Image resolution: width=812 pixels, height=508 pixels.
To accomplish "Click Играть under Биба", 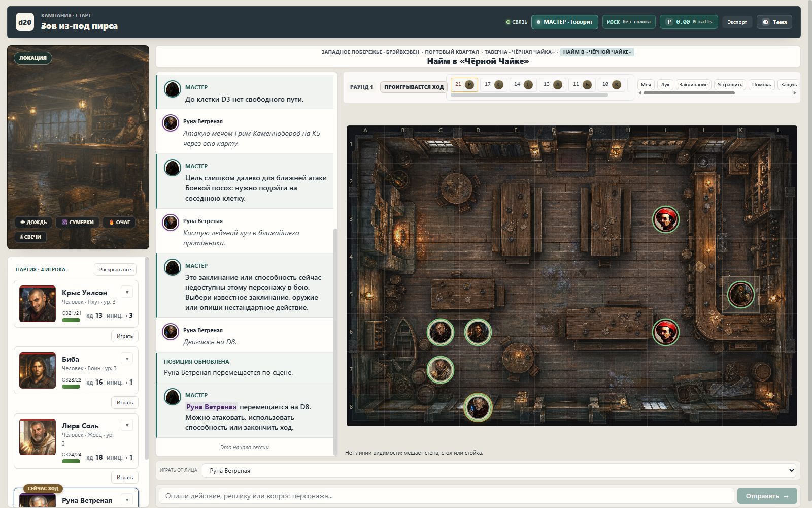I will pyautogui.click(x=125, y=403).
